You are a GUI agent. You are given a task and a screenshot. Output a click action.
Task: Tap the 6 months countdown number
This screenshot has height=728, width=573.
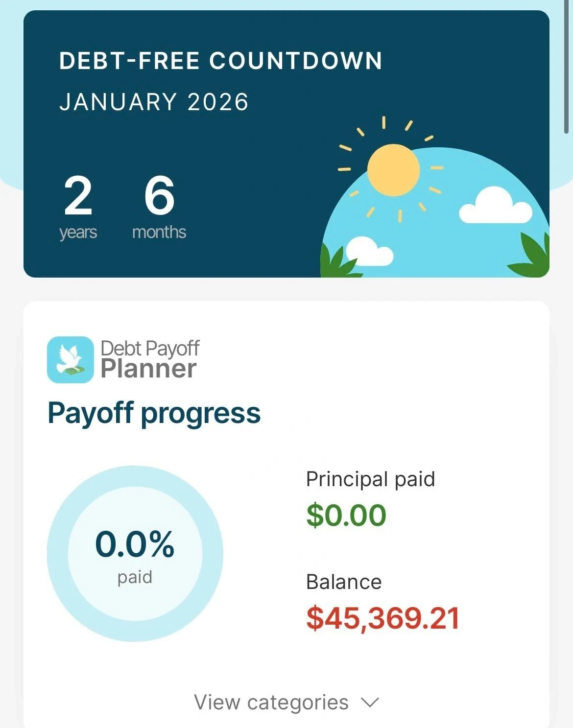pos(159,195)
